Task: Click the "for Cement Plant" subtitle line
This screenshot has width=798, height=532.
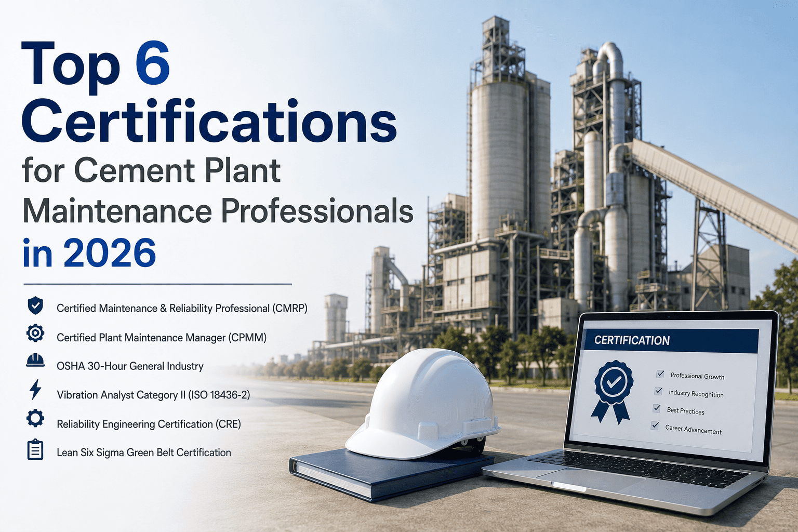Action: 151,171
